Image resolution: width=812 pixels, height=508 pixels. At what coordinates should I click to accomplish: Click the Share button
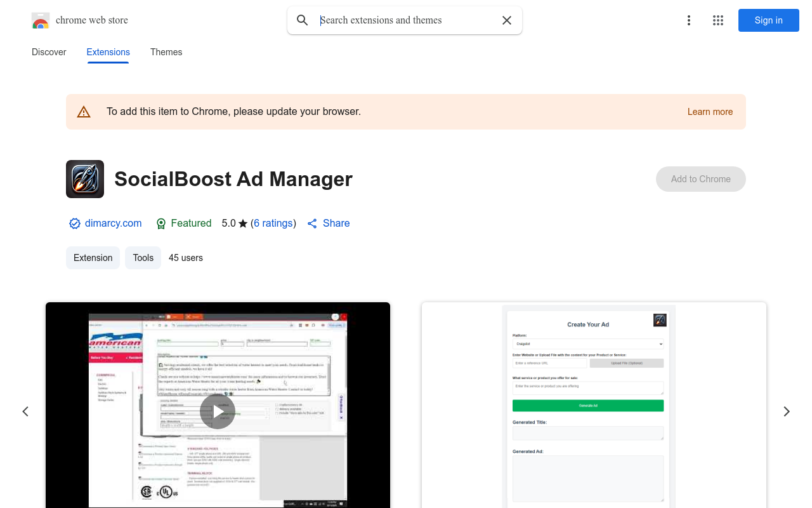tap(329, 224)
